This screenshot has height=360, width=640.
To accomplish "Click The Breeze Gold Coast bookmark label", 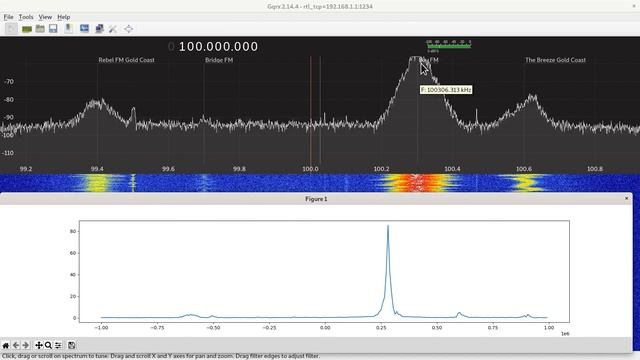I will (555, 60).
